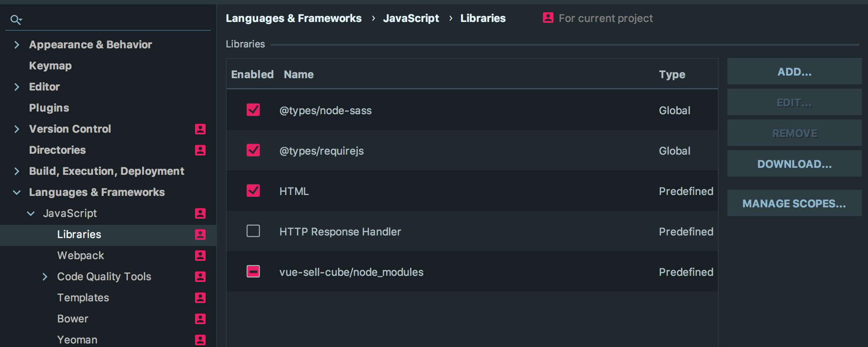Click JavaScript in the breadcrumb path
868x347 pixels.
tap(411, 18)
